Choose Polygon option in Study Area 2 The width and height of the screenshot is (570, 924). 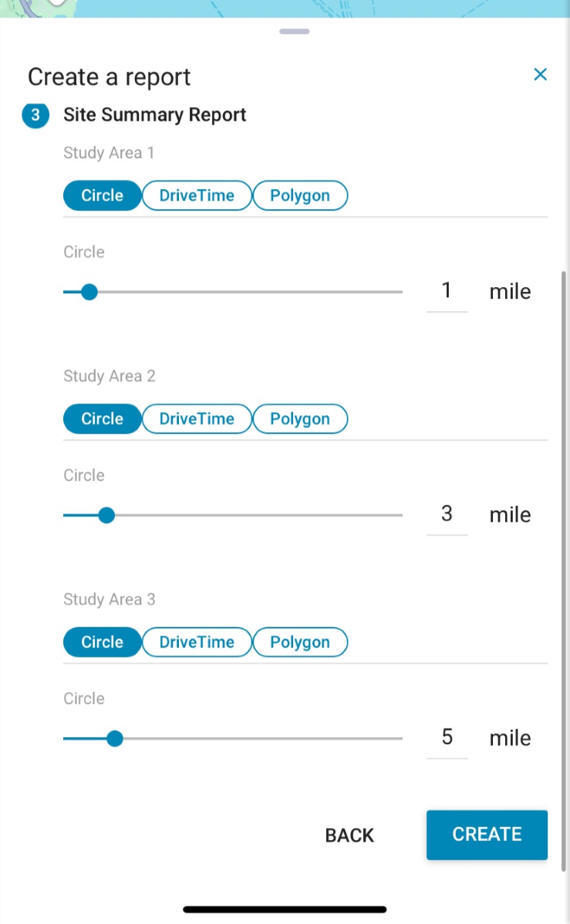pos(300,419)
